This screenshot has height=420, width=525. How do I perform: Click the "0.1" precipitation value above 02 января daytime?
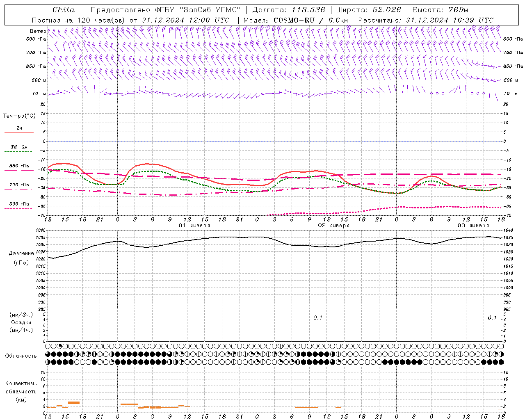pos(318,318)
